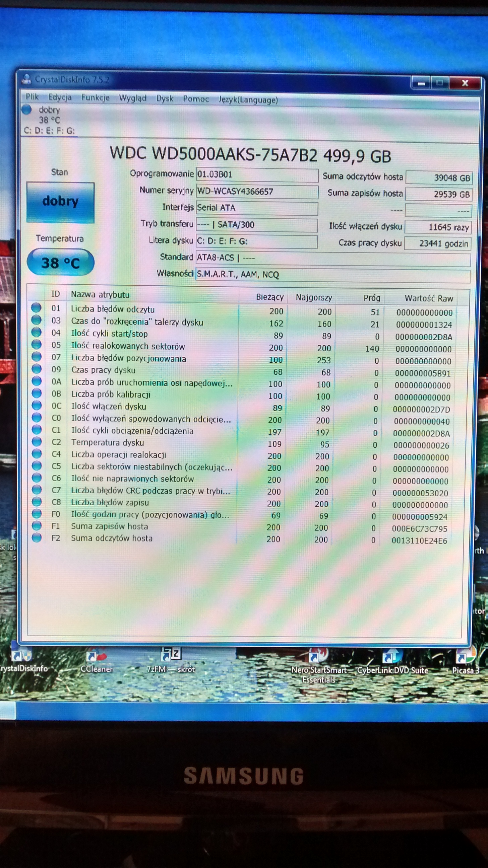Open the Język(Language) menu

tap(248, 100)
